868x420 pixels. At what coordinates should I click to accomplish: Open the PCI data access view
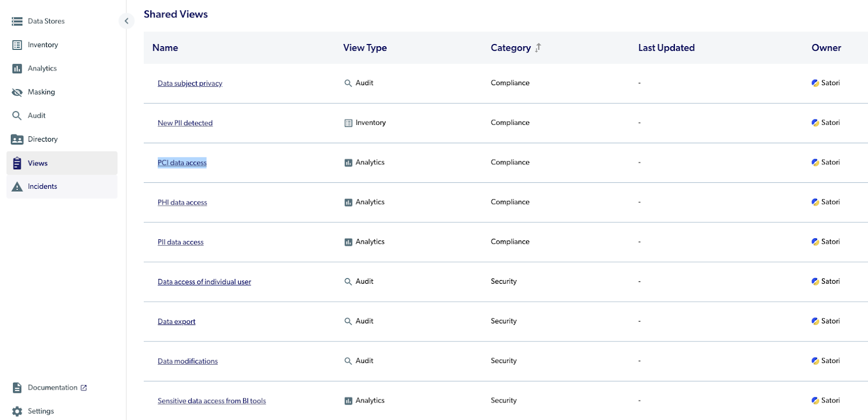click(182, 163)
